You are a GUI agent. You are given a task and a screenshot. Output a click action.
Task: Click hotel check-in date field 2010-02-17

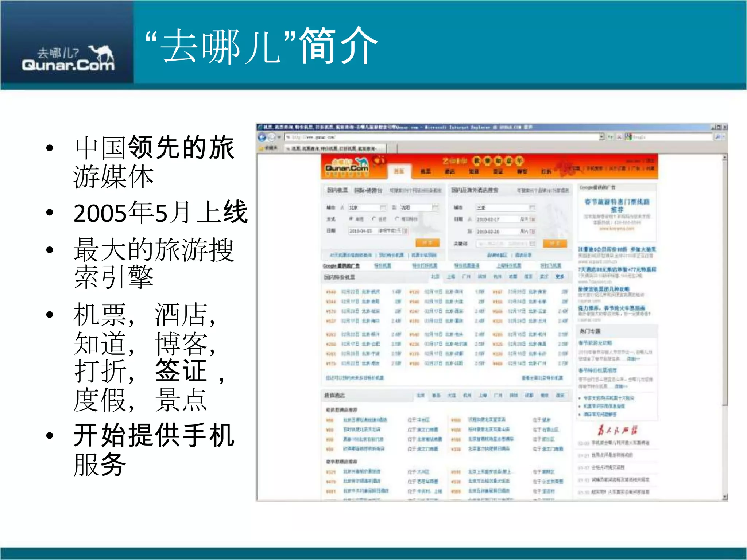506,219
